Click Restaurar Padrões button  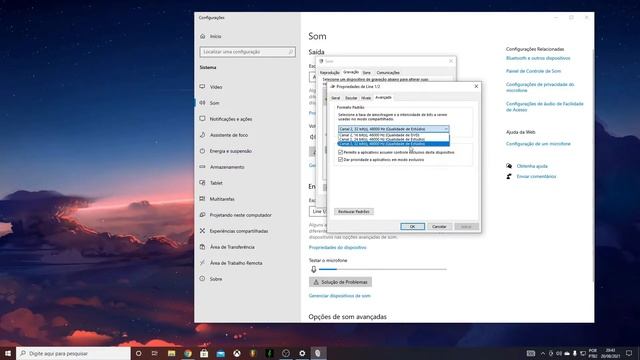pyautogui.click(x=353, y=211)
